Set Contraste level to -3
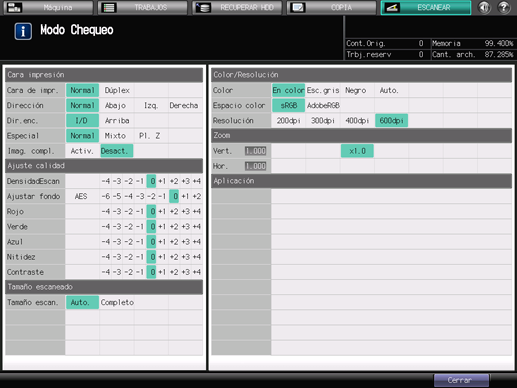Screen dimensions: 517x388 point(117,272)
